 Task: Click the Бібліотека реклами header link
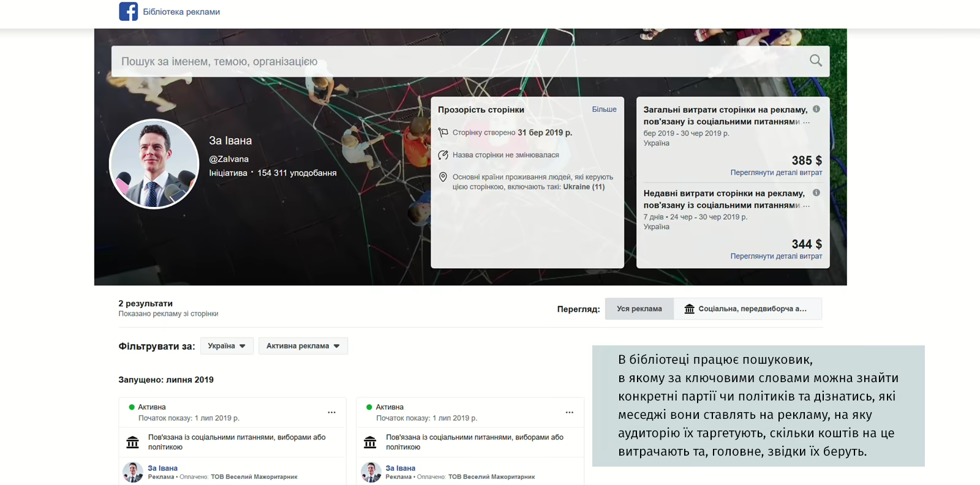point(181,12)
